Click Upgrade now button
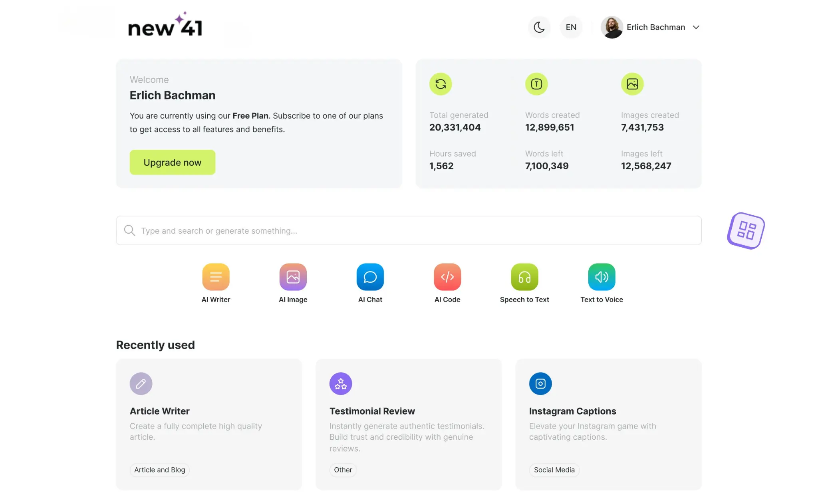This screenshot has height=504, width=818. click(173, 162)
